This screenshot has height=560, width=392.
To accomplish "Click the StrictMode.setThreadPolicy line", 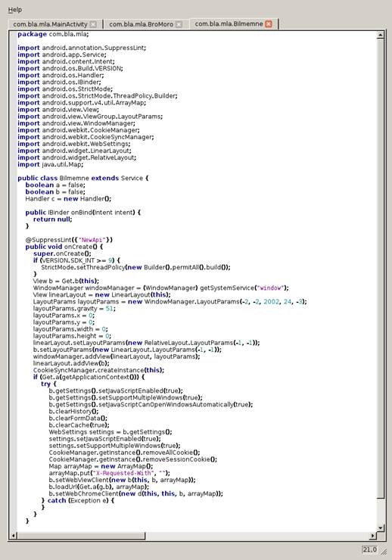I will coord(135,267).
